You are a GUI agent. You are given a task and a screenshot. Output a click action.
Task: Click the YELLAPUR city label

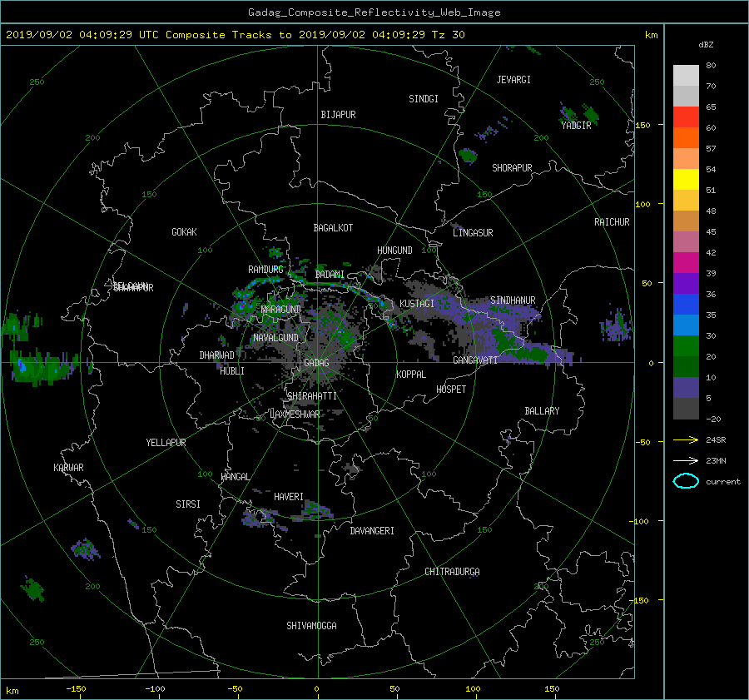coord(166,443)
